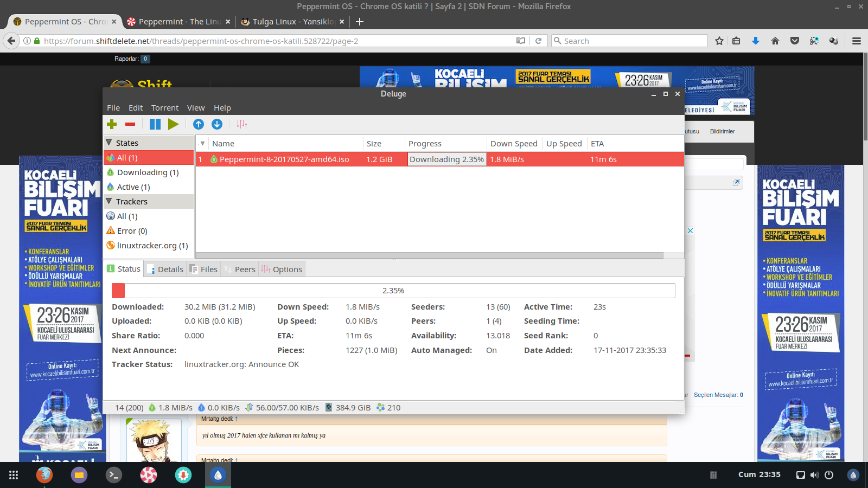
Task: Switch to the Files tab
Action: (203, 269)
